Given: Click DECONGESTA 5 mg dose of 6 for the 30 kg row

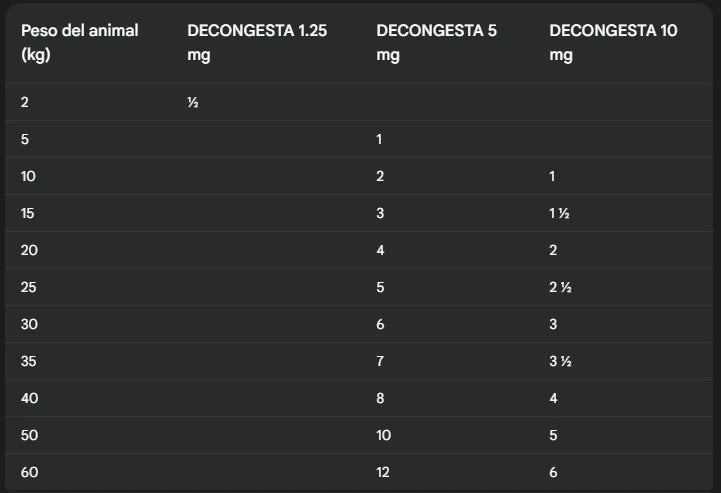Looking at the screenshot, I should (380, 324).
